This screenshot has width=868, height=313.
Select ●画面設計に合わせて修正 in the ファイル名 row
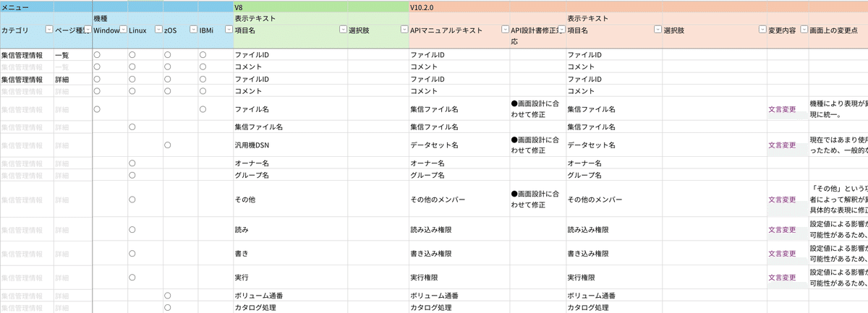(537, 108)
